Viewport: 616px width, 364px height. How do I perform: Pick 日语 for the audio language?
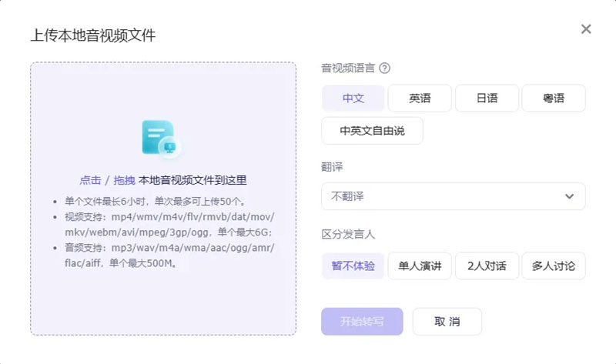click(x=487, y=98)
